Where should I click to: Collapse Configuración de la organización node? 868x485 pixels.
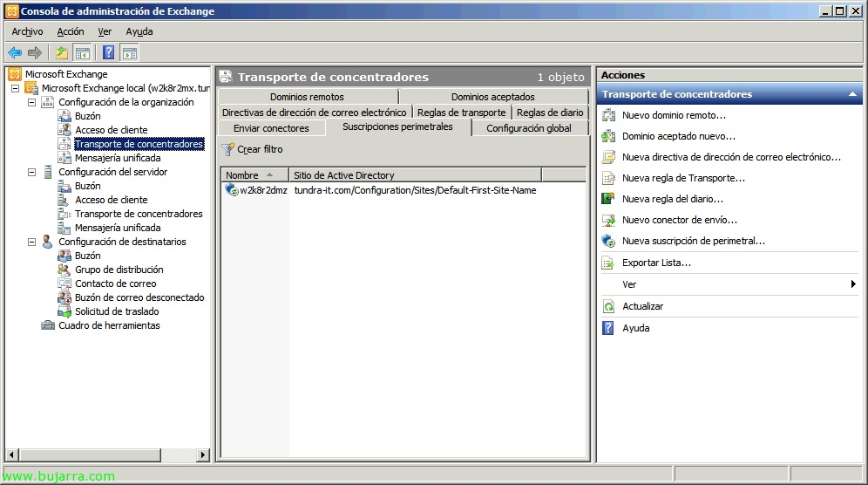pyautogui.click(x=32, y=102)
